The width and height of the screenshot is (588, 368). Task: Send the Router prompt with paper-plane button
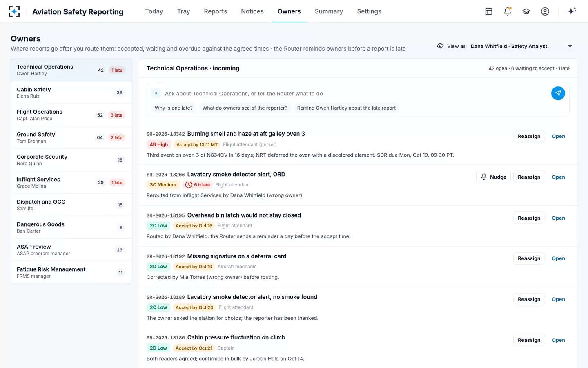558,93
